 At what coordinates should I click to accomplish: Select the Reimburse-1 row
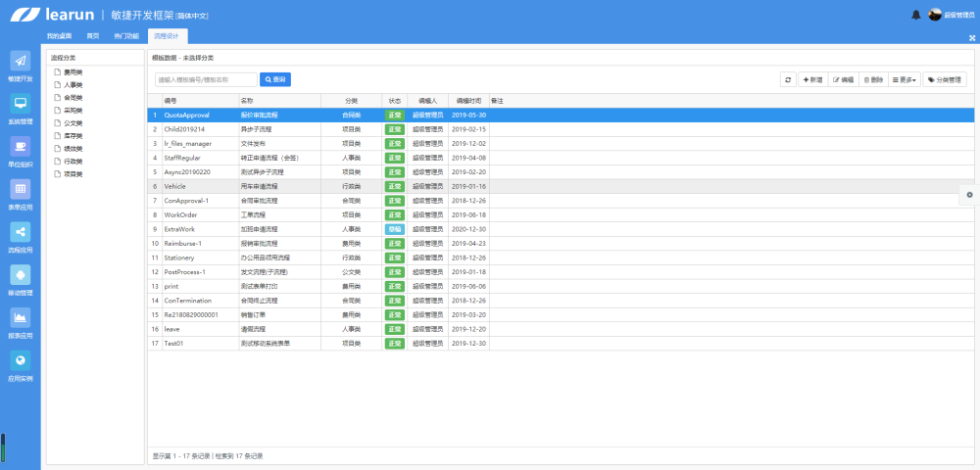point(561,244)
